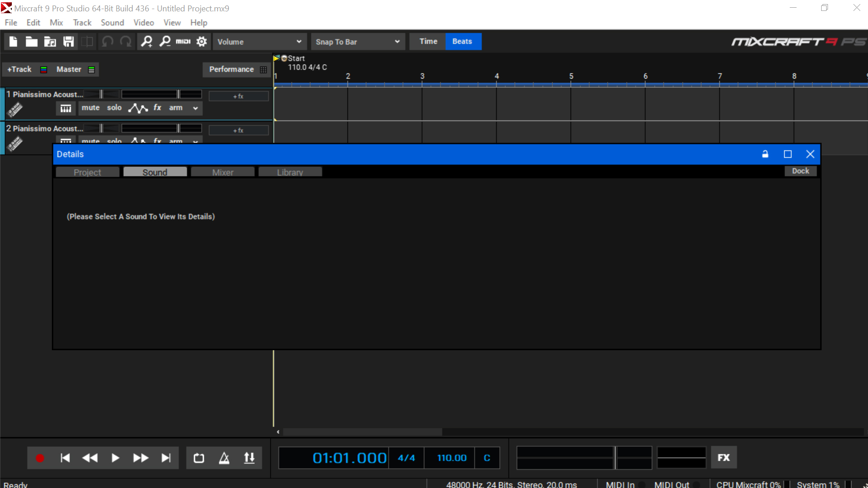Click the 4/4 time signature display
The image size is (868, 488).
tap(406, 458)
